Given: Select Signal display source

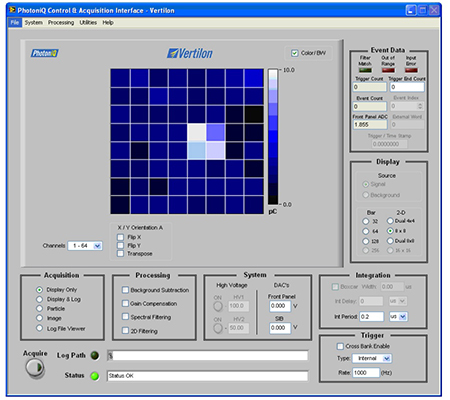Looking at the screenshot, I should coord(366,184).
